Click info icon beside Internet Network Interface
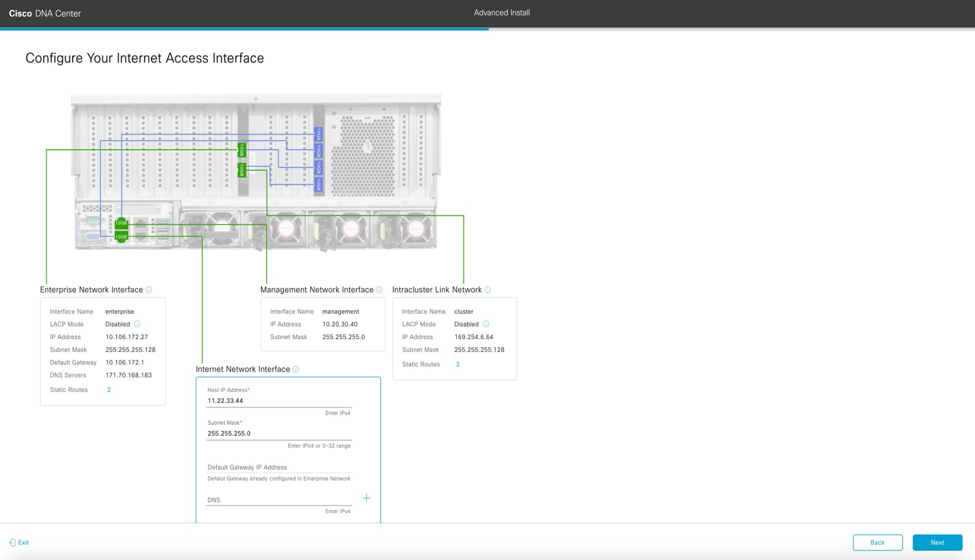Image resolution: width=975 pixels, height=560 pixels. click(x=296, y=369)
